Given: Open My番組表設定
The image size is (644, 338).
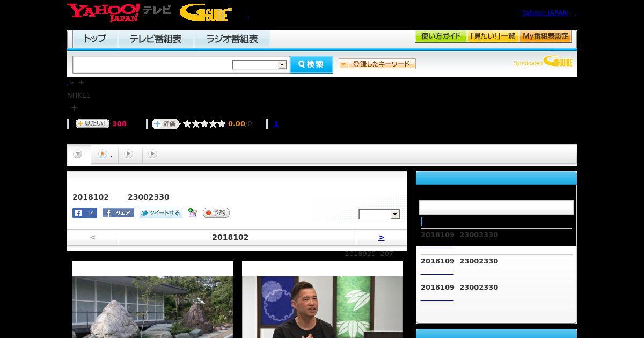Looking at the screenshot, I should [x=545, y=36].
